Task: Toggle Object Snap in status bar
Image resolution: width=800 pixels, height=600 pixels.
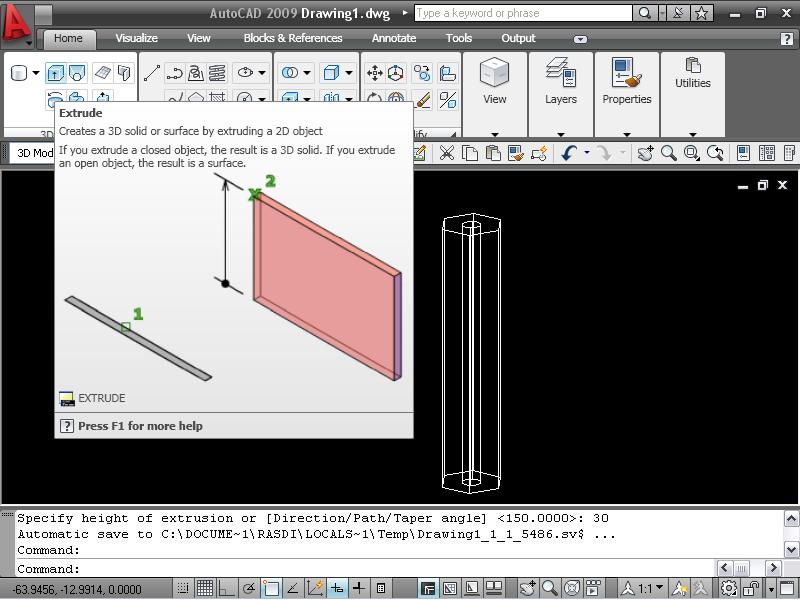Action: (271, 588)
